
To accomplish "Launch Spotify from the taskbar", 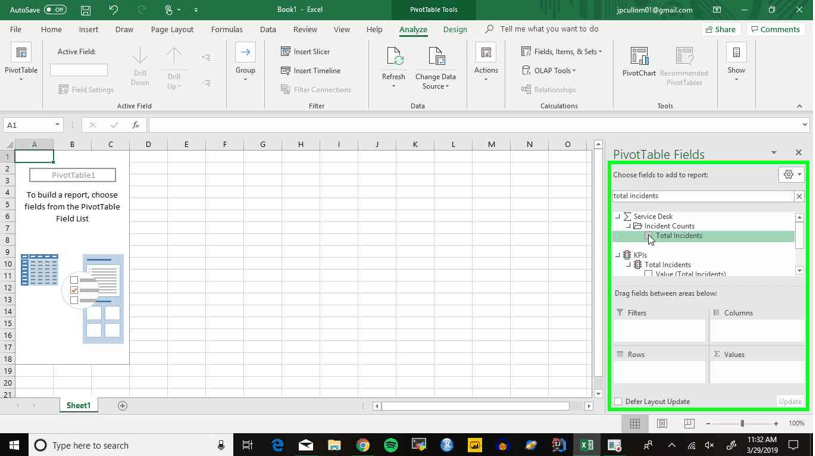I will coord(391,445).
